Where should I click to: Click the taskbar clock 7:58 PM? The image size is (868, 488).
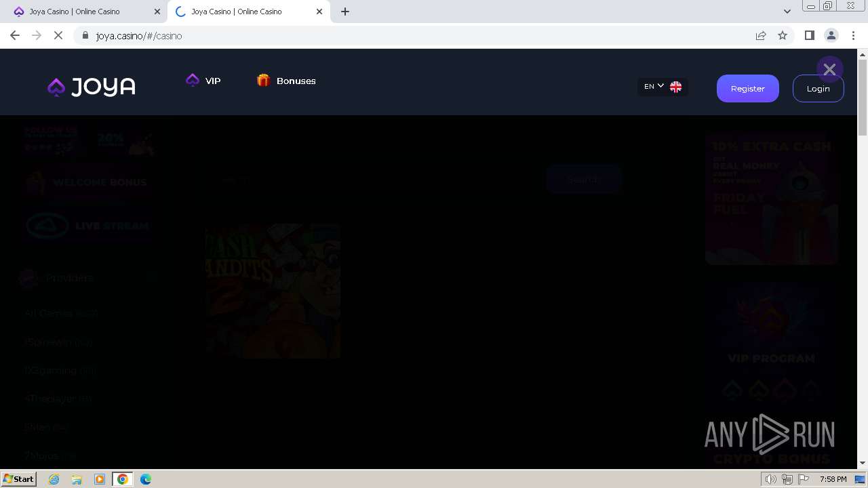tap(833, 479)
